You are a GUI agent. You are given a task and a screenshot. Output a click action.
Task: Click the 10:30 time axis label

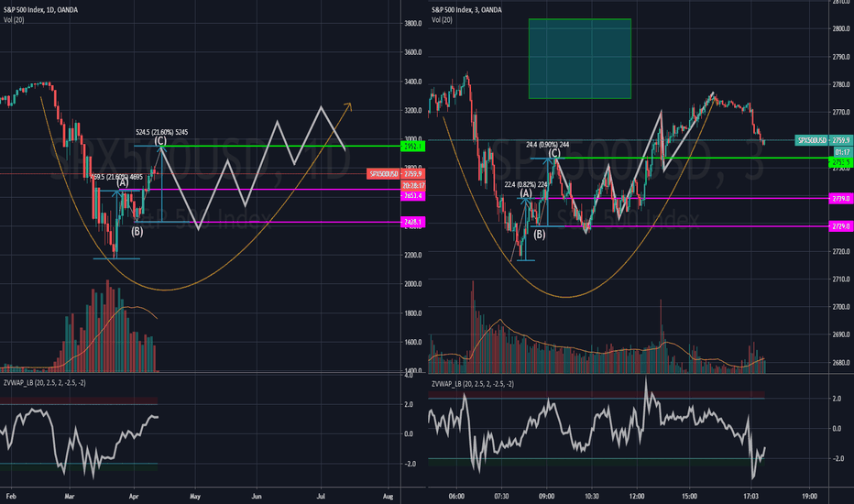pos(592,497)
